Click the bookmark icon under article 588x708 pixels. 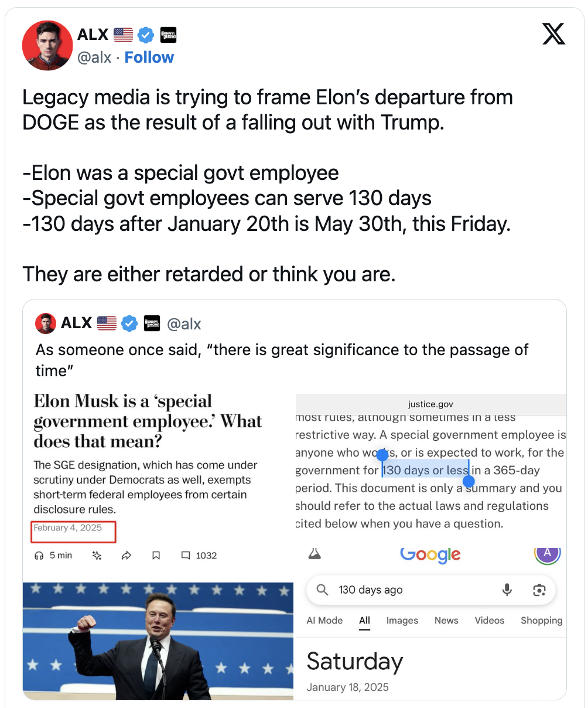(x=156, y=555)
